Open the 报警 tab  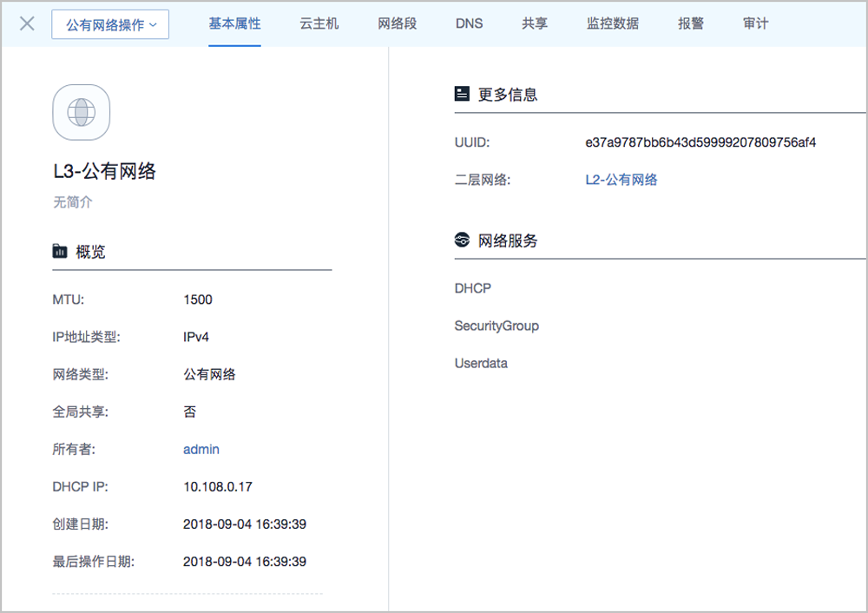click(x=691, y=23)
